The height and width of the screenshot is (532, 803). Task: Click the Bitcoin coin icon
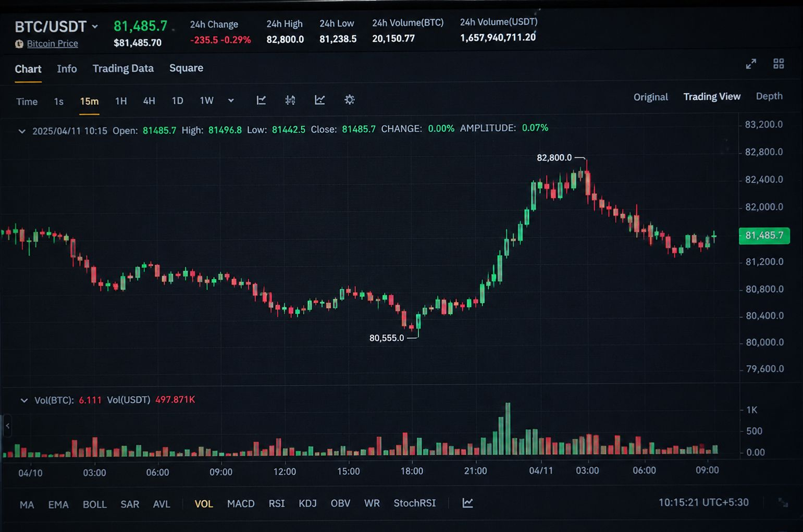click(19, 44)
